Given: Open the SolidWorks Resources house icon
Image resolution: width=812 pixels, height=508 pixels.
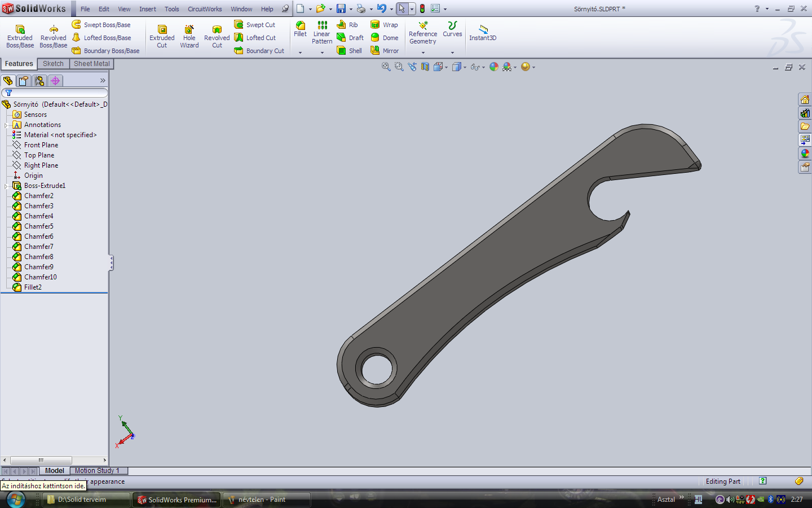Looking at the screenshot, I should [x=805, y=99].
